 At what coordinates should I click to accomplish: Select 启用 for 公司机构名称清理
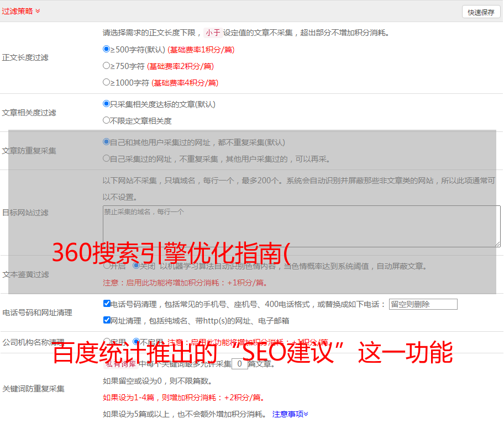coord(107,341)
